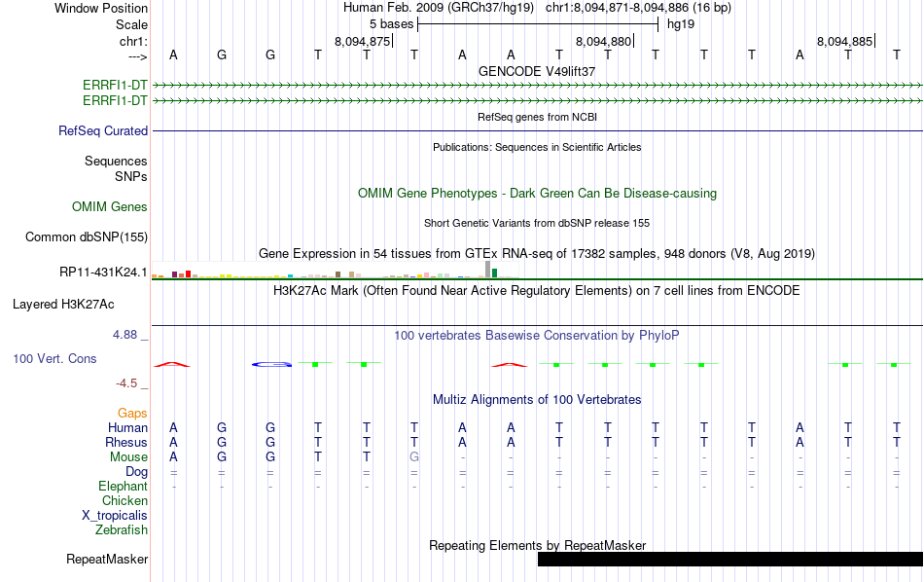Select the Human alignment row label
Viewport: 924px width, 582px height.
point(127,427)
